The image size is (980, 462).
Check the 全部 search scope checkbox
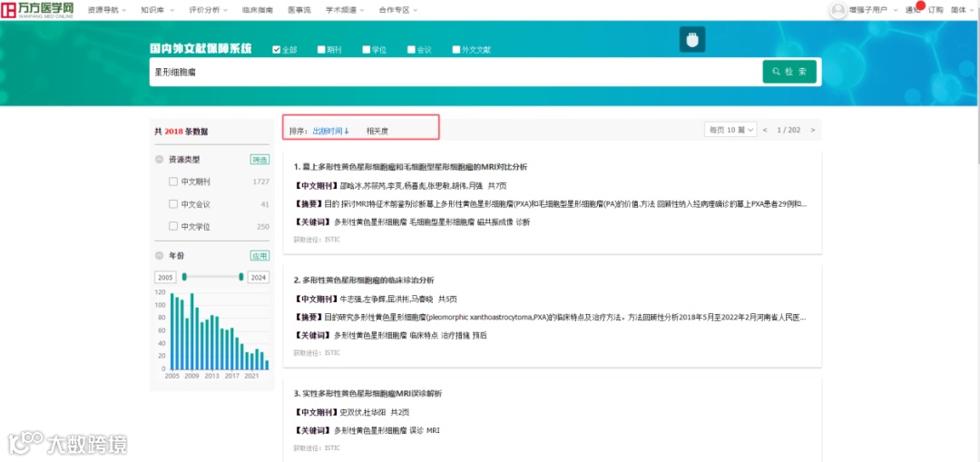277,49
